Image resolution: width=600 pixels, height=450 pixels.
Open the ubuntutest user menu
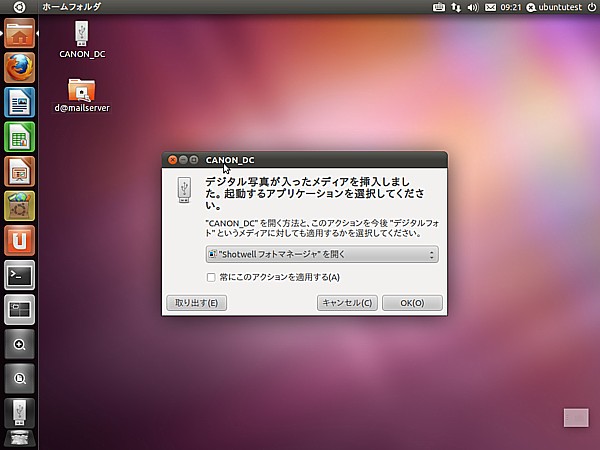pyautogui.click(x=554, y=7)
